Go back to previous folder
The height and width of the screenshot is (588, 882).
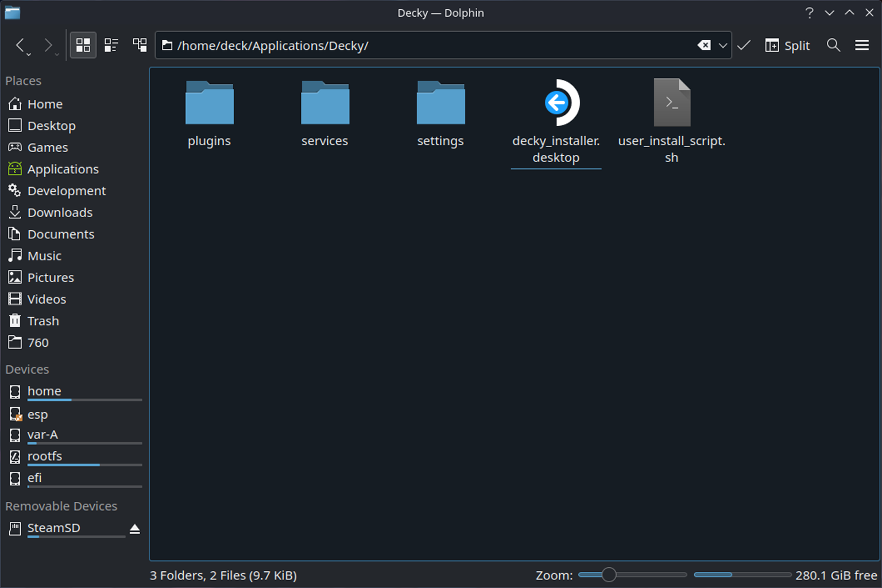click(x=20, y=45)
